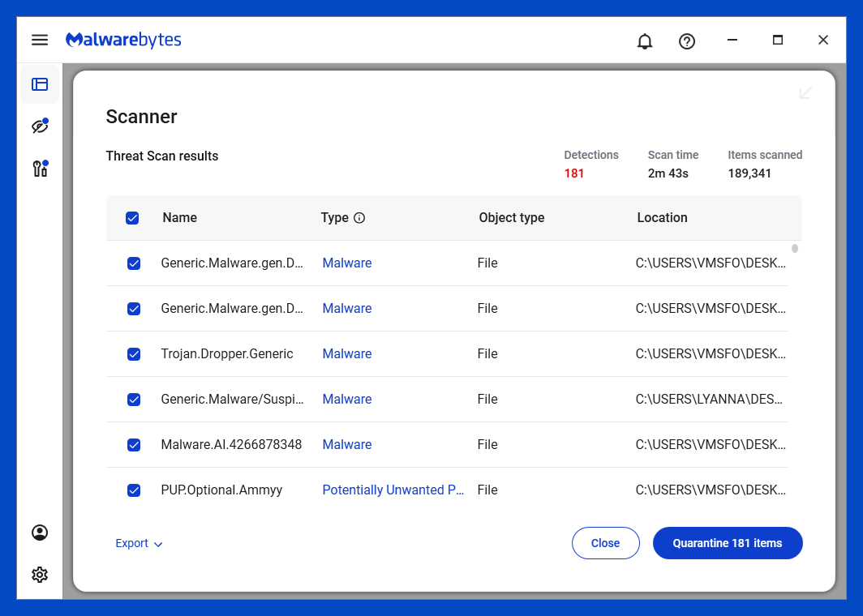863x616 pixels.
Task: Select Trojan.Dropper.Generic name text
Action: tap(227, 353)
